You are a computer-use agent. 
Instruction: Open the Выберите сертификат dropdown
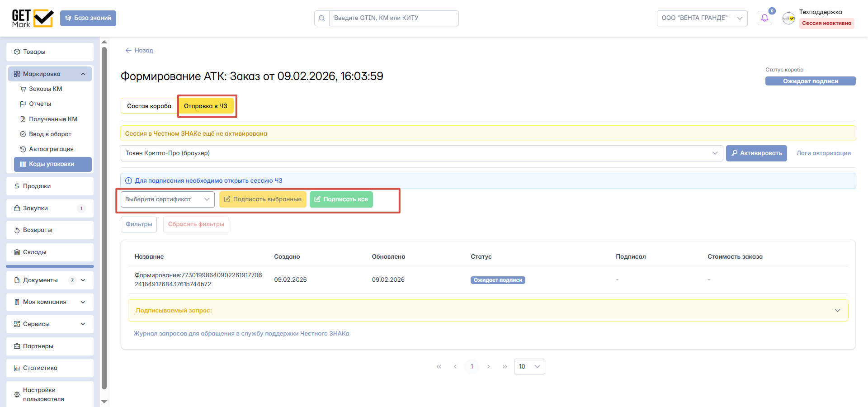click(168, 199)
